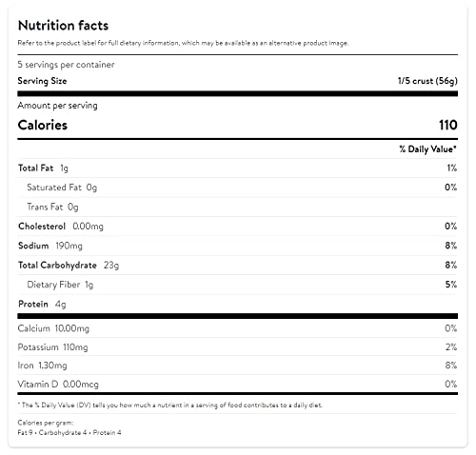Viewport: 476px width, 455px height.
Task: Select the Protein 4g row
Action: (x=238, y=304)
